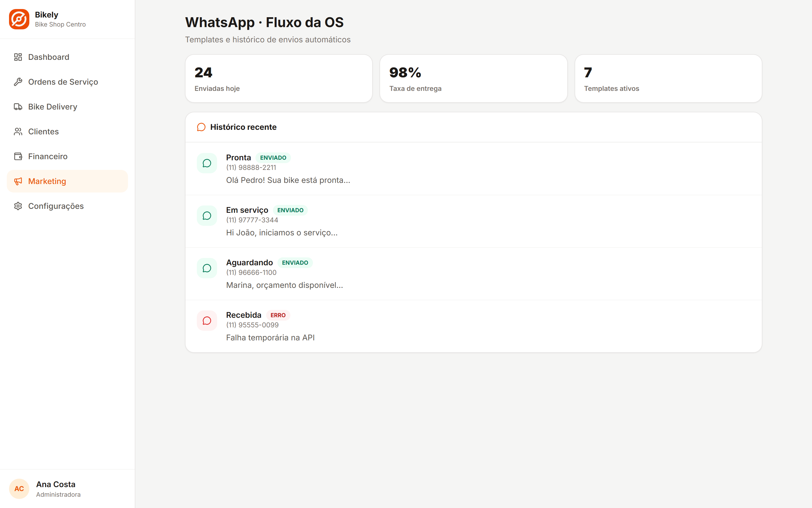Click phone number (11) 96666-1100
The width and height of the screenshot is (812, 508).
(x=251, y=272)
